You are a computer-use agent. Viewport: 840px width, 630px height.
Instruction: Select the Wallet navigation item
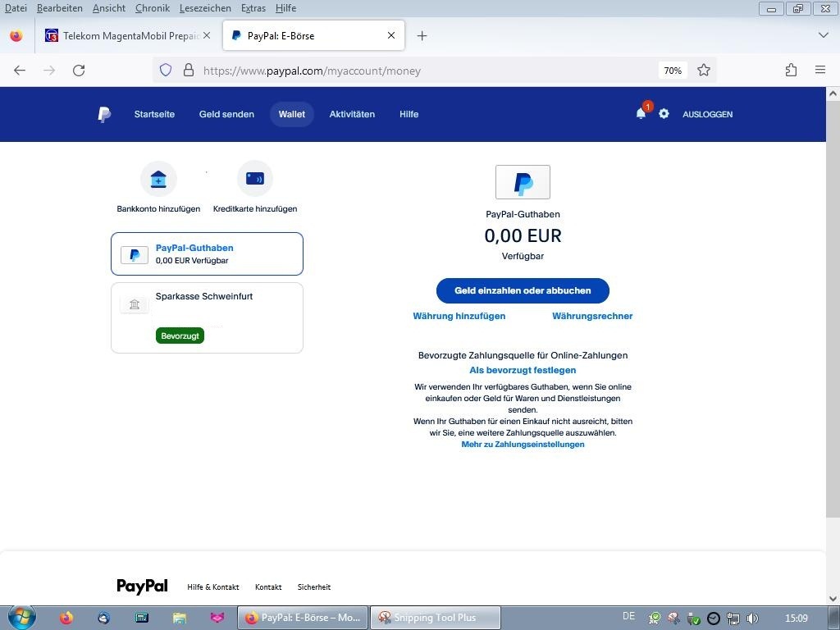tap(292, 114)
